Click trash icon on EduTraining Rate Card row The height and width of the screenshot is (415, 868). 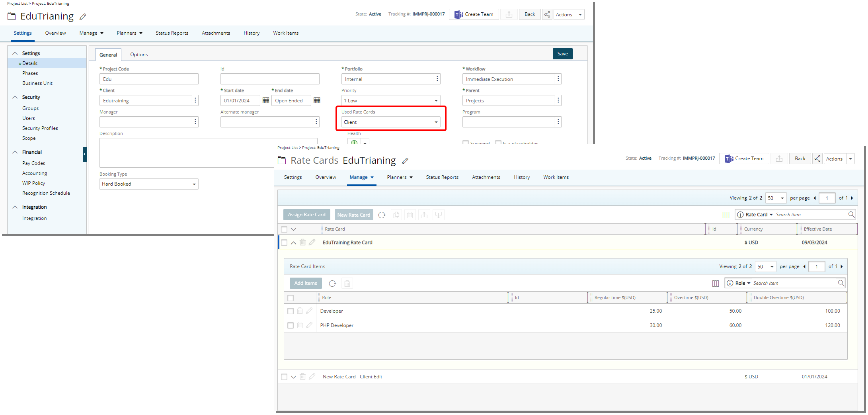pyautogui.click(x=302, y=243)
